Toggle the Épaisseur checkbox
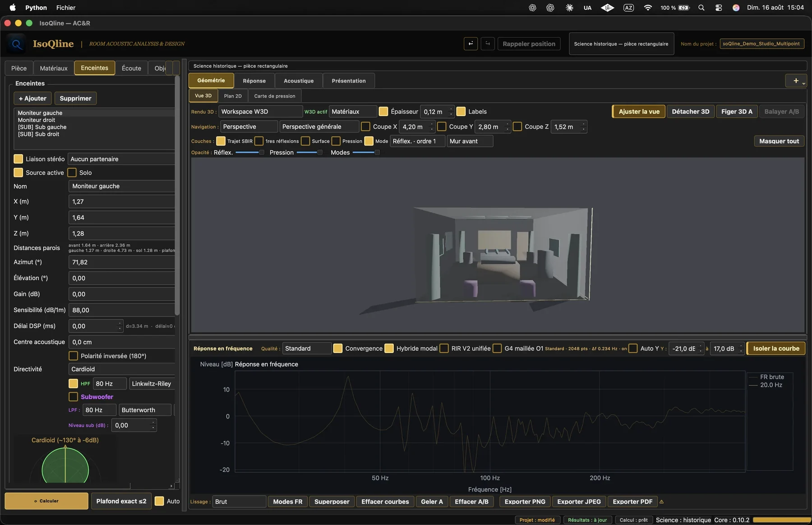 [x=383, y=112]
